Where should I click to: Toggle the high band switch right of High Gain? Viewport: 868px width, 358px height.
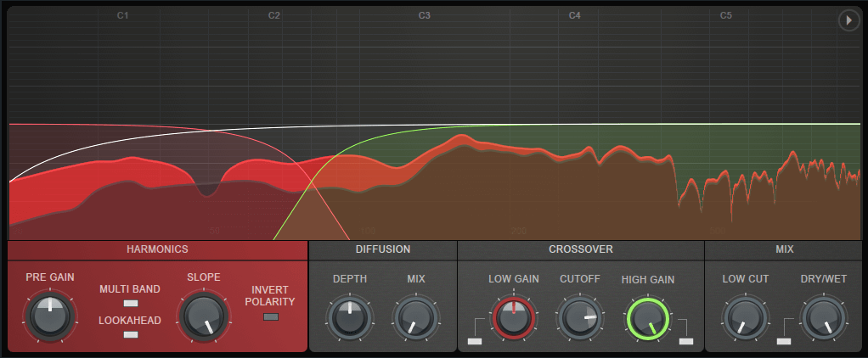click(x=685, y=340)
